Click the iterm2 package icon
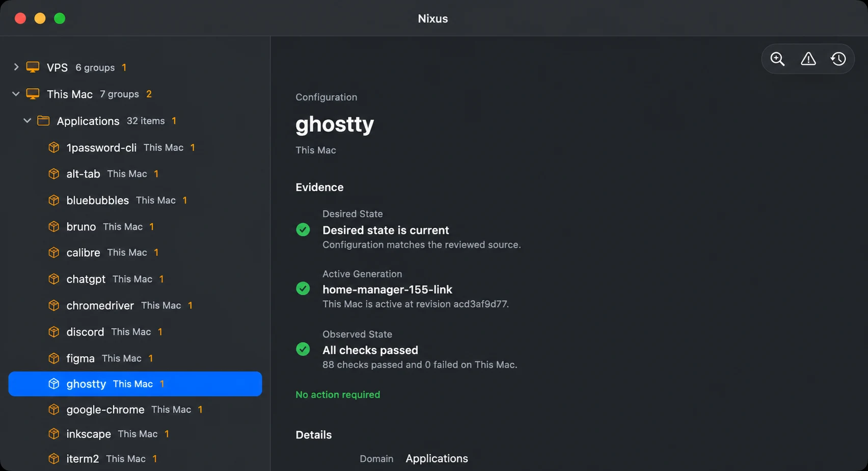This screenshot has width=868, height=471. (x=53, y=459)
